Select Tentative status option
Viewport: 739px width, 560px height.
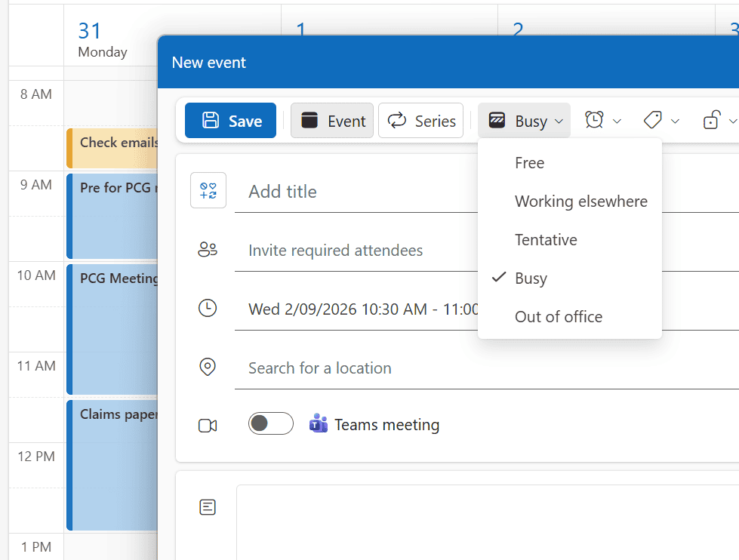click(570, 240)
